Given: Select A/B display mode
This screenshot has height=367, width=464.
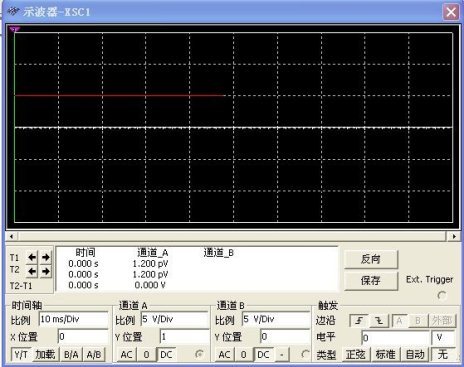Looking at the screenshot, I should pos(94,354).
